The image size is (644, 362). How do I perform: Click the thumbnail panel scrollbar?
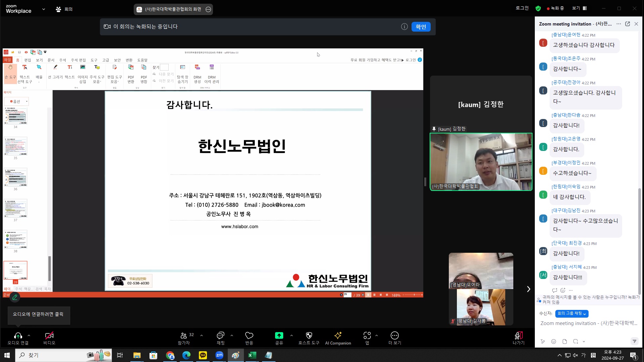pyautogui.click(x=49, y=269)
